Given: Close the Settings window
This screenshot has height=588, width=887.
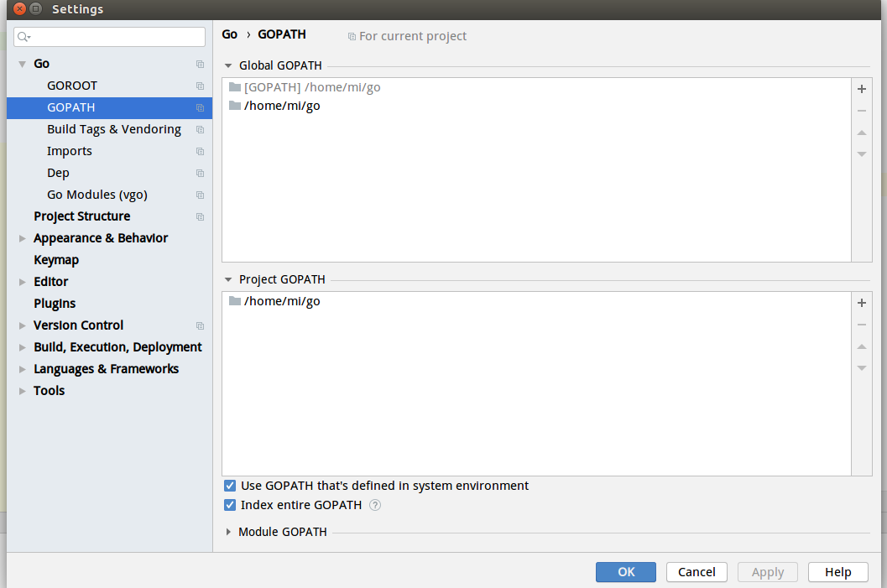Looking at the screenshot, I should pos(20,8).
